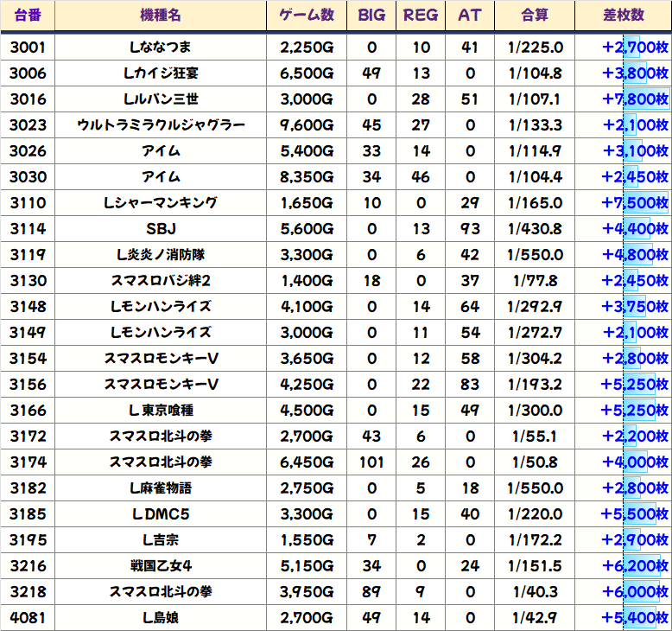Select L島娘 machine name
The image size is (672, 631).
pos(161,618)
